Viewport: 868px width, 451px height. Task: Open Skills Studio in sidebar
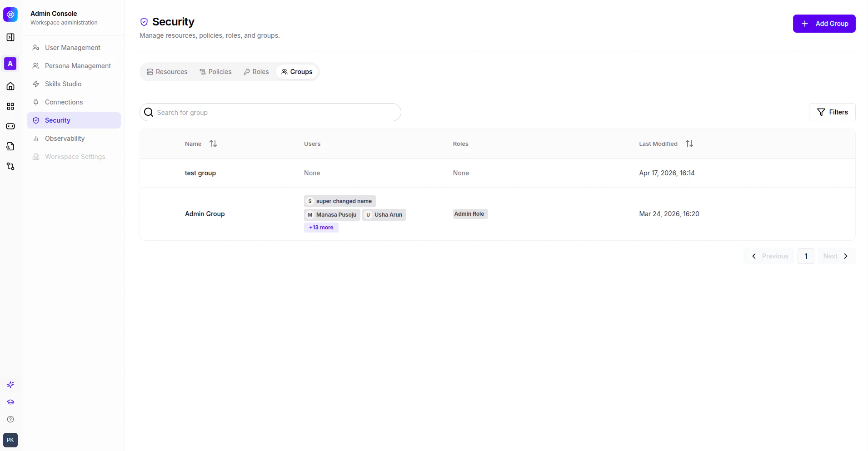pos(74,84)
